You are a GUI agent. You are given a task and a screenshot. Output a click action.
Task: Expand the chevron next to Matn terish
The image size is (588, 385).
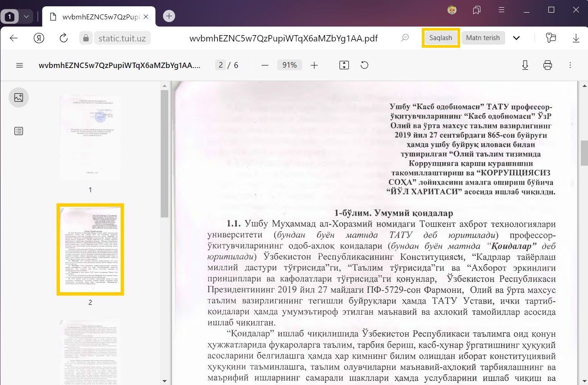click(516, 38)
